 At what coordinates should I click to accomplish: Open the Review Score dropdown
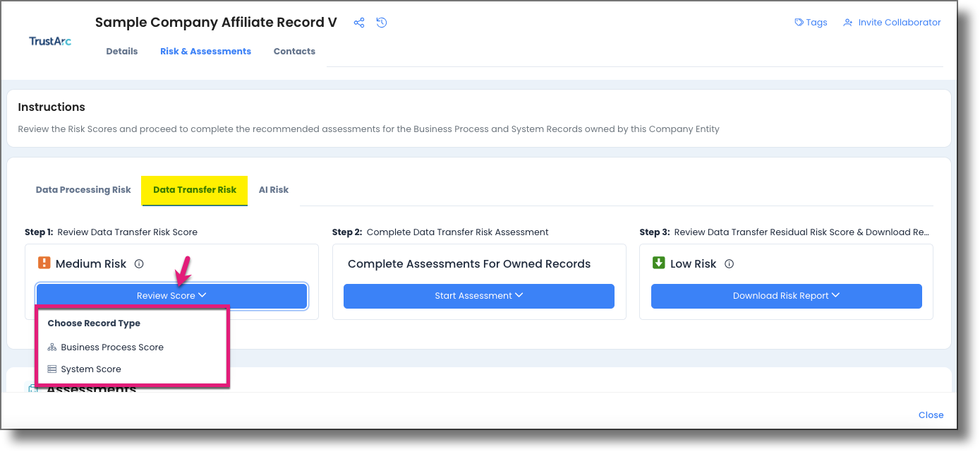click(x=171, y=296)
